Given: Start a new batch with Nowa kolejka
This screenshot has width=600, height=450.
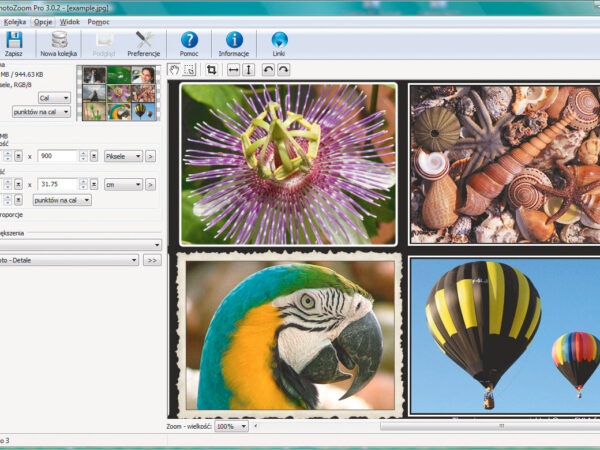Looking at the screenshot, I should tap(60, 41).
